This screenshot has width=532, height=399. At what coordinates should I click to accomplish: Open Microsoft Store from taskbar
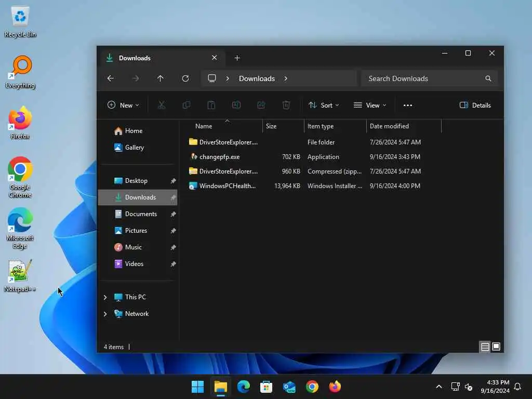[x=267, y=387]
